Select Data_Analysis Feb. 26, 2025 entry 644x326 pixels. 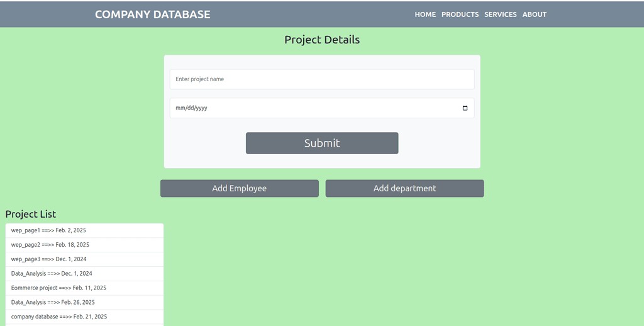point(85,303)
